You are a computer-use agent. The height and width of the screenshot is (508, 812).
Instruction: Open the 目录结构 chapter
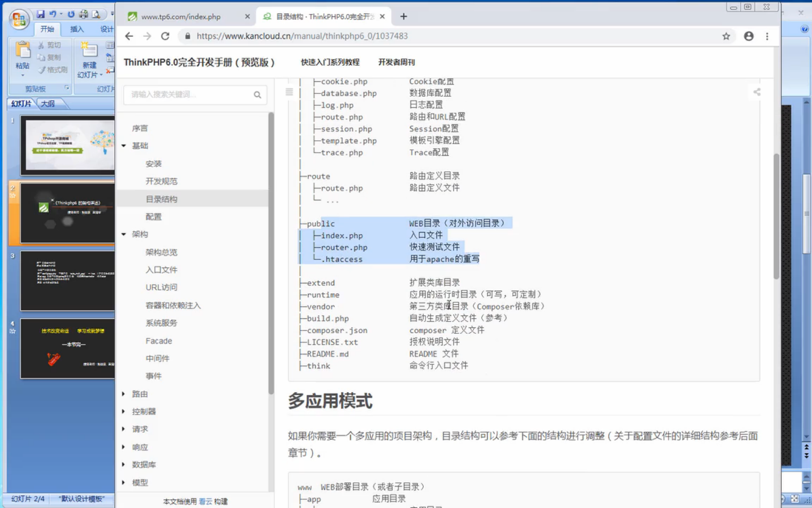[x=161, y=199]
